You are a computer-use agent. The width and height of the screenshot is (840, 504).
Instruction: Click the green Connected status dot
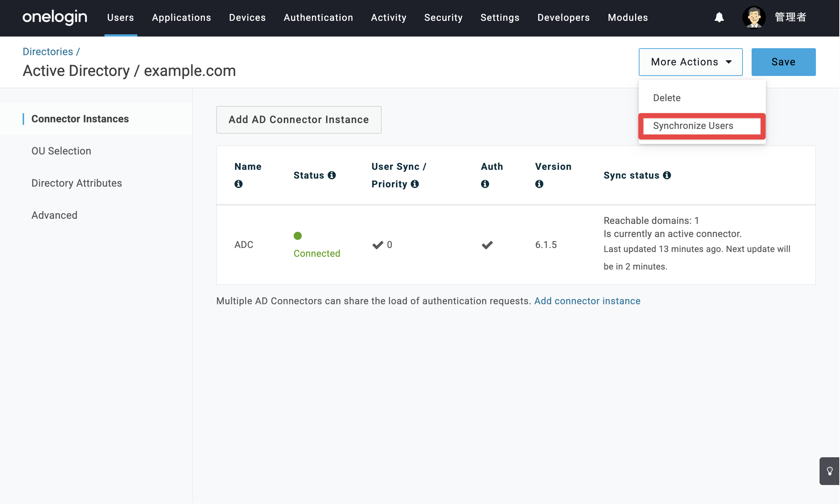click(298, 236)
